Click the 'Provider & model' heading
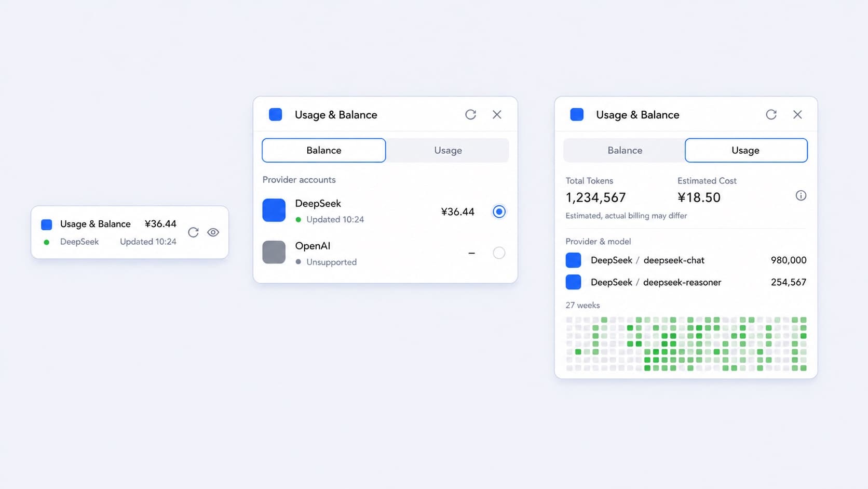 [x=598, y=242]
